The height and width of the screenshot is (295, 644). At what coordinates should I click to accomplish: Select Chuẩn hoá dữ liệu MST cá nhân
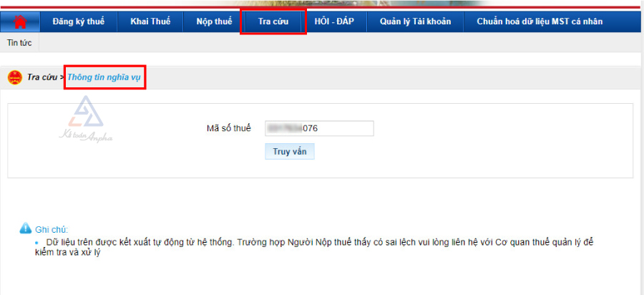click(x=539, y=21)
